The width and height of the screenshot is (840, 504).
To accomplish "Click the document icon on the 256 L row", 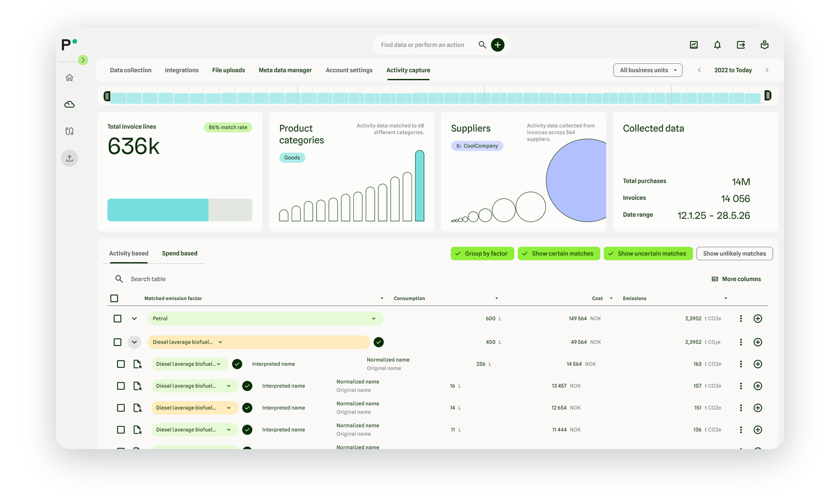I will pos(137,364).
